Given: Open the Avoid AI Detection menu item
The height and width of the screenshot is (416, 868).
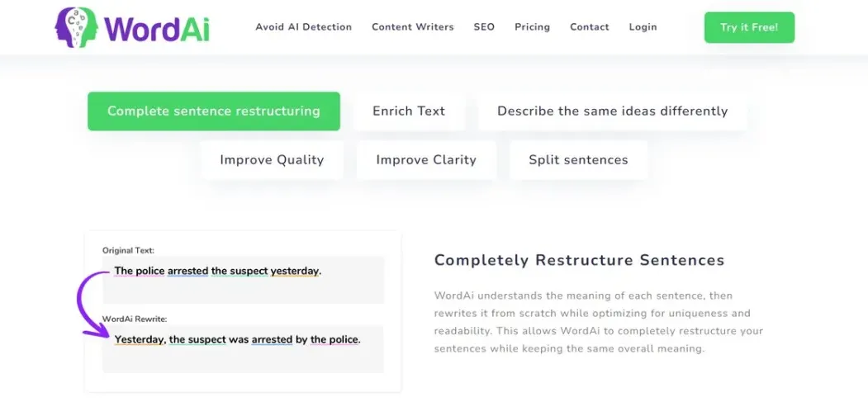Looking at the screenshot, I should [x=303, y=27].
